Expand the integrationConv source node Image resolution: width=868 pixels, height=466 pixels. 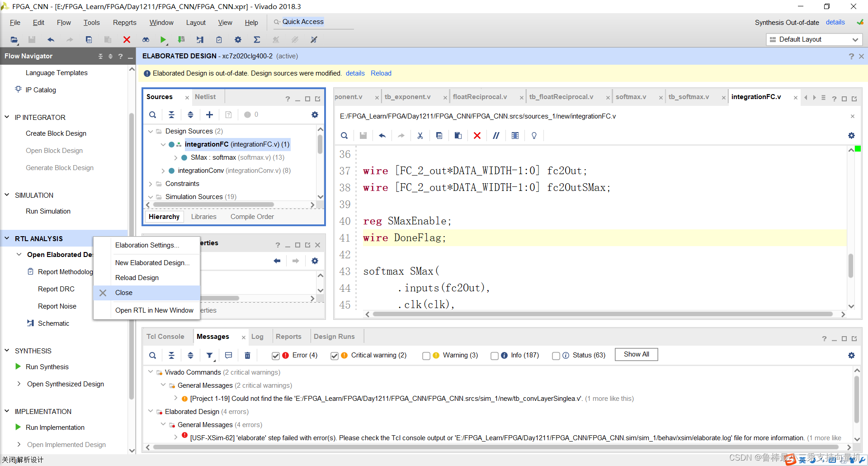163,171
